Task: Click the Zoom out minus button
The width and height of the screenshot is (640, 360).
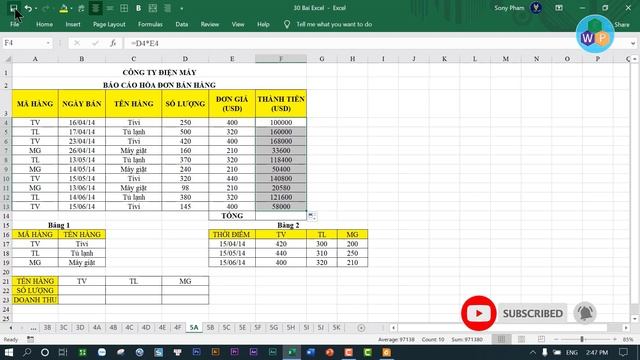Action: click(556, 339)
